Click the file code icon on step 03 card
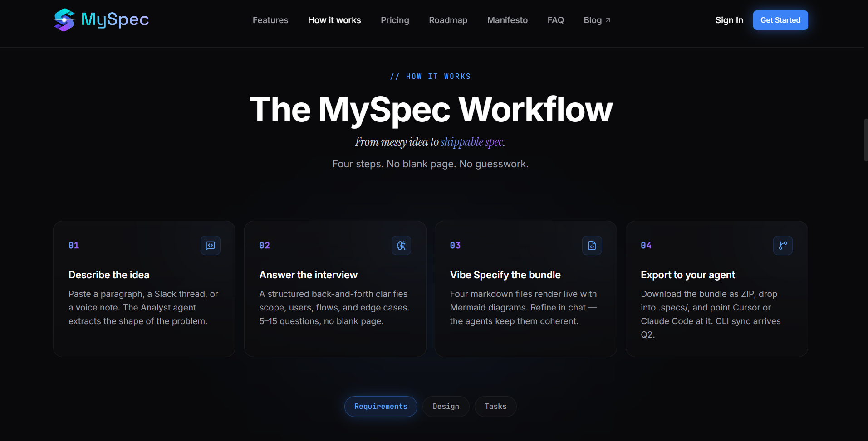 [592, 245]
